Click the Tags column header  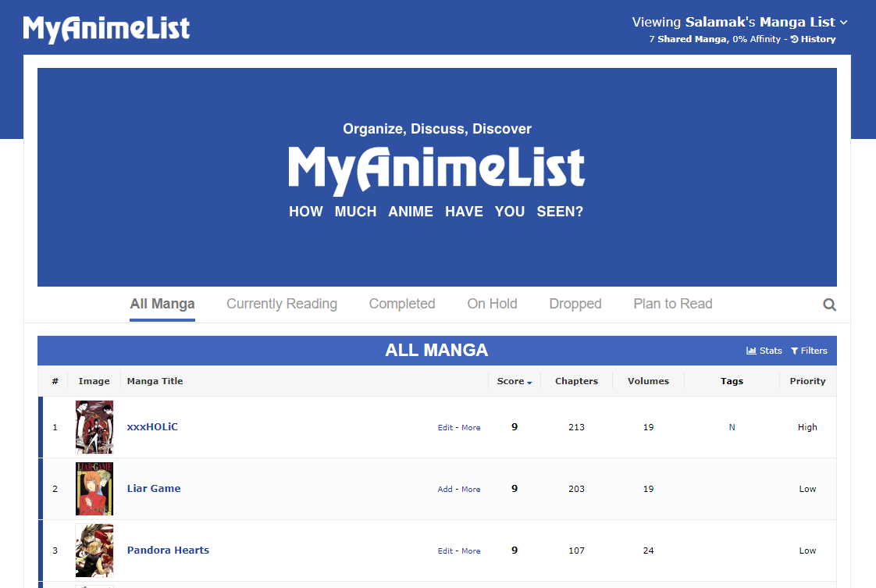click(x=732, y=381)
